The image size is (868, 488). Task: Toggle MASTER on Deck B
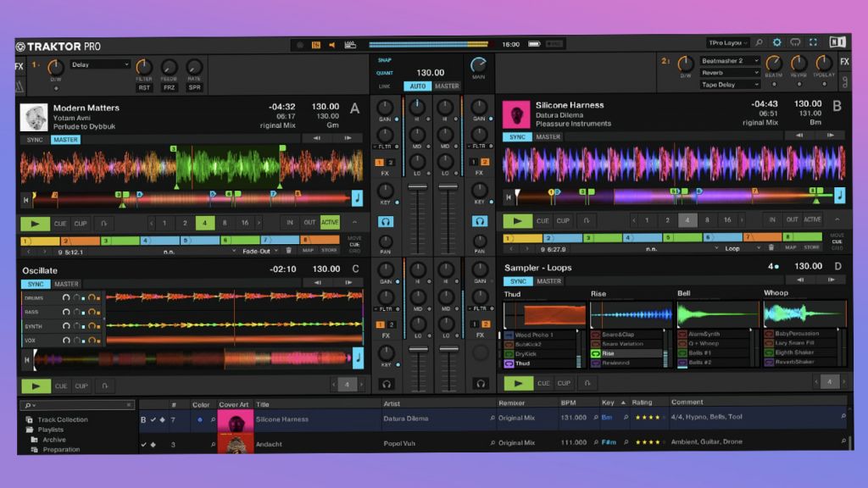[549, 136]
